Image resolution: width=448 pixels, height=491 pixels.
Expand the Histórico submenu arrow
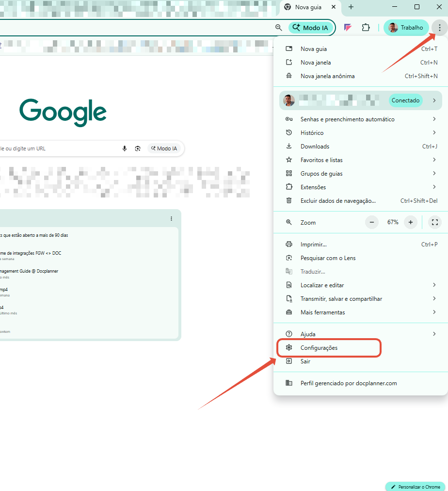coord(434,132)
